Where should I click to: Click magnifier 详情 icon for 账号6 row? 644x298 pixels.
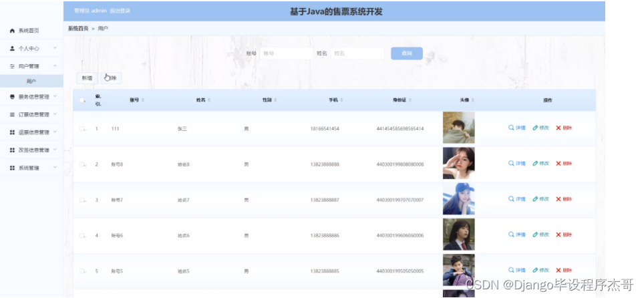click(511, 235)
